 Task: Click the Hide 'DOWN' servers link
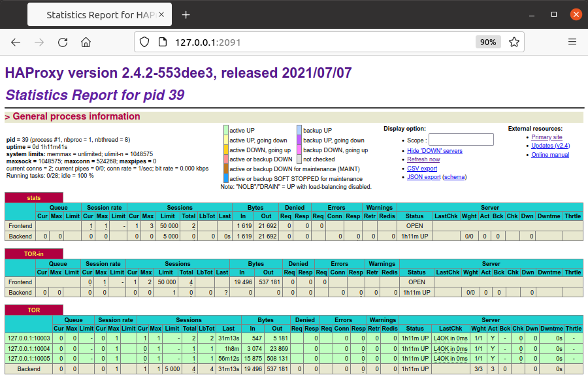(x=434, y=151)
